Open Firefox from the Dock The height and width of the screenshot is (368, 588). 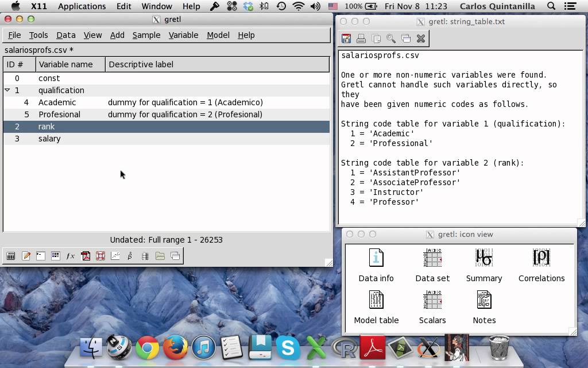175,347
